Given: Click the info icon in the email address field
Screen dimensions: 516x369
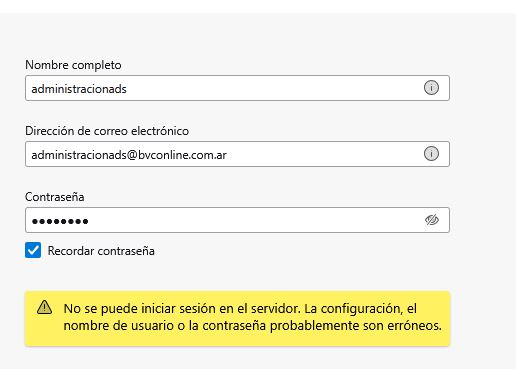Looking at the screenshot, I should [431, 154].
